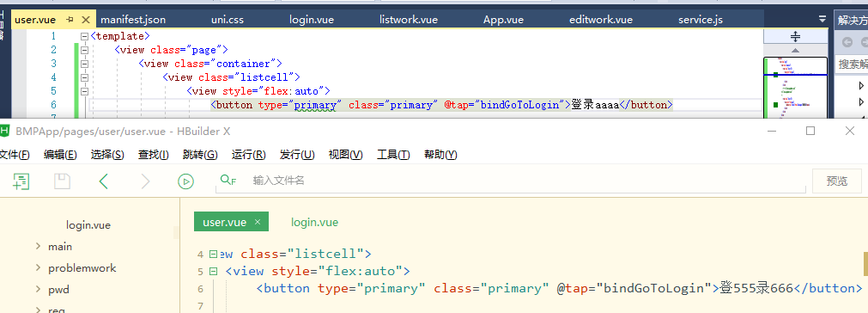Expand the problemwork folder

[x=38, y=267]
